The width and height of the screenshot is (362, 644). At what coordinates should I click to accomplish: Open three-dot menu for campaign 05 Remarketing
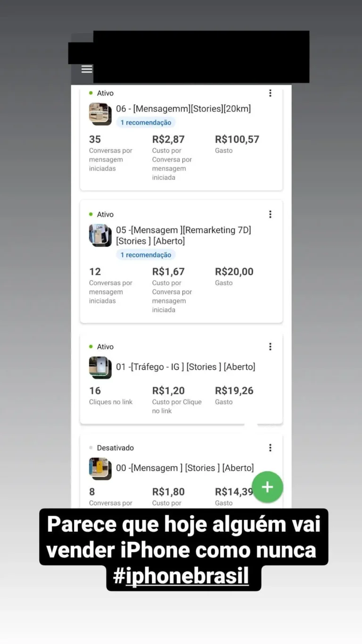tap(270, 215)
